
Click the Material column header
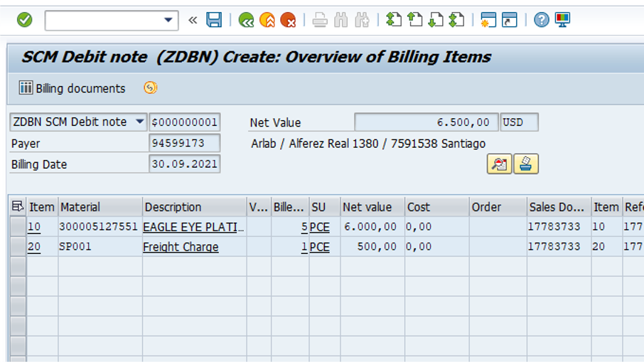[100, 207]
